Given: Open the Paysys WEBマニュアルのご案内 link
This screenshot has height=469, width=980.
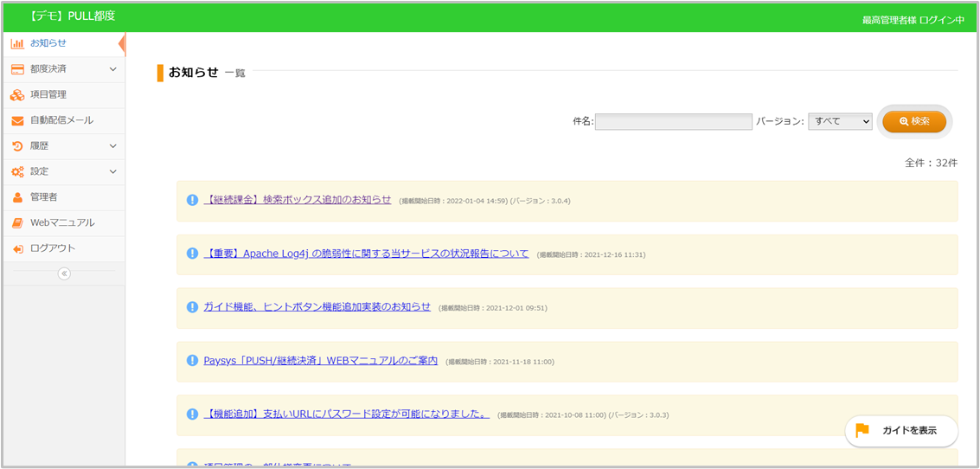Looking at the screenshot, I should tap(320, 361).
